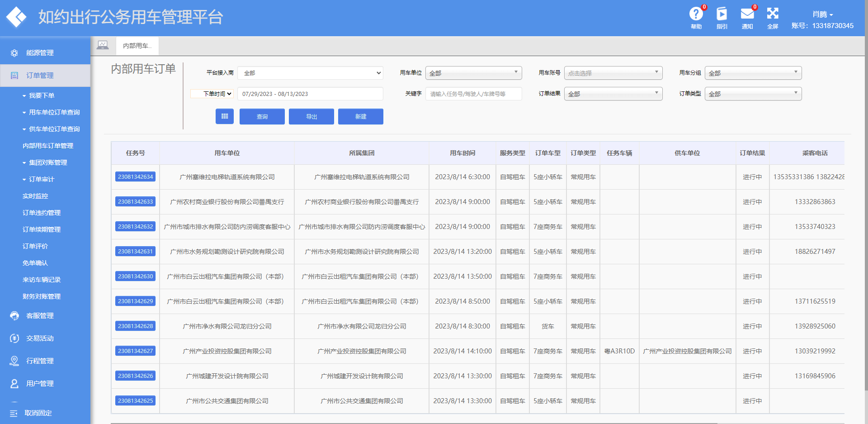Open order 23081342631 link
This screenshot has width=868, height=424.
[136, 251]
